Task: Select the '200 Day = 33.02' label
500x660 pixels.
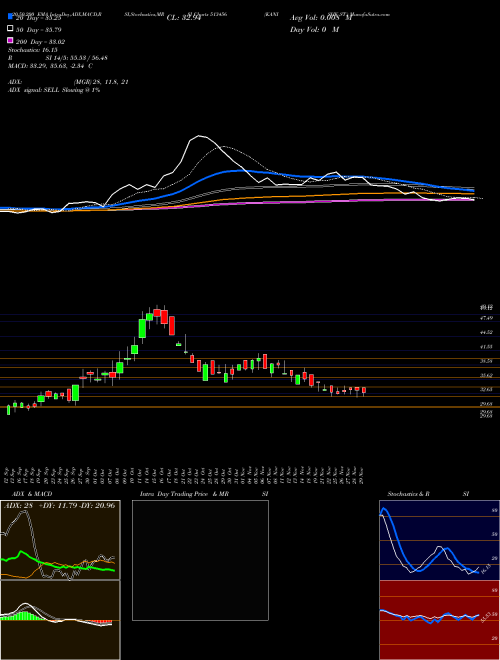Action: click(x=40, y=42)
